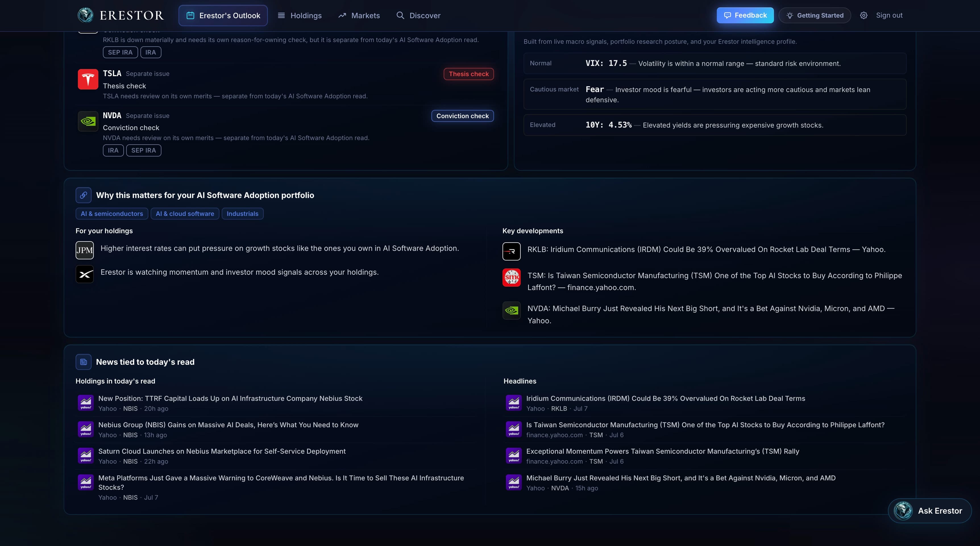Click the Rocket Lab logo in Key developments
The width and height of the screenshot is (980, 546).
(511, 251)
